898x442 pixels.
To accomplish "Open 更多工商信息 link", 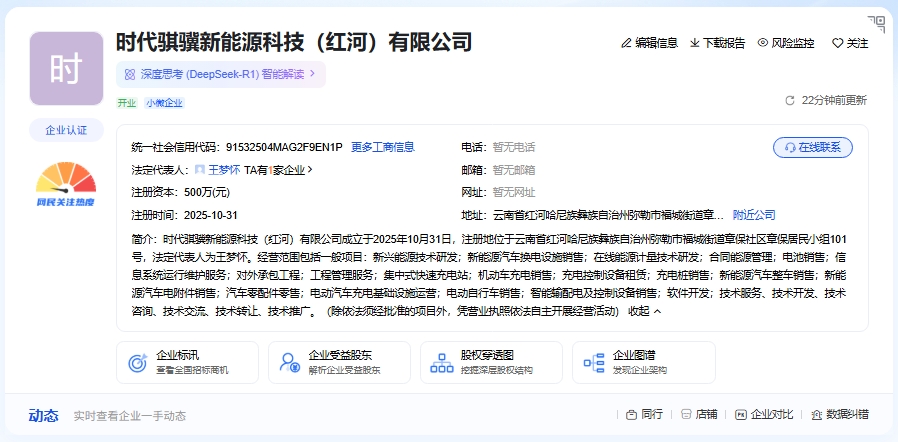I will pyautogui.click(x=382, y=147).
